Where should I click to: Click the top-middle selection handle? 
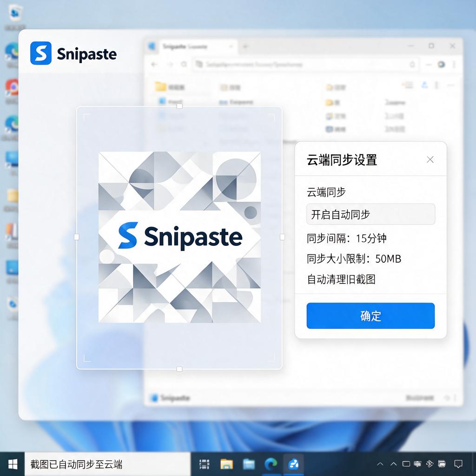pos(179,106)
